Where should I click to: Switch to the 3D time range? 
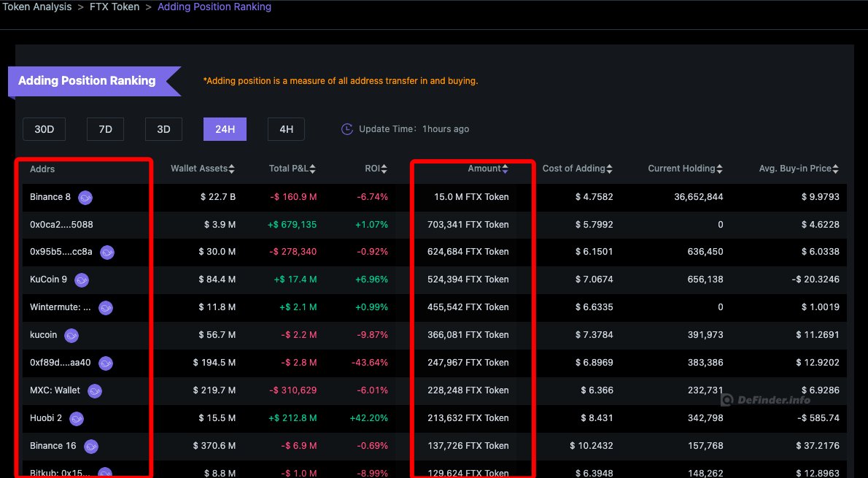[x=163, y=129]
